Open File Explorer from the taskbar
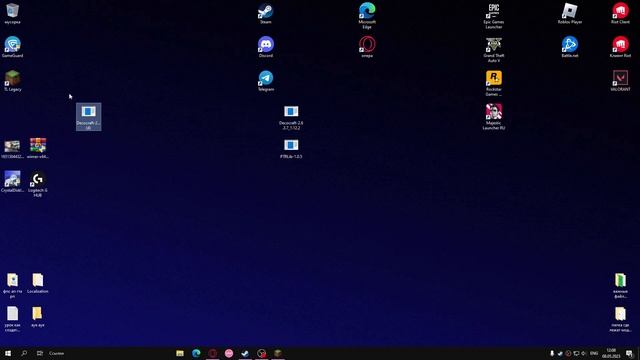The image size is (640, 360). pyautogui.click(x=180, y=353)
